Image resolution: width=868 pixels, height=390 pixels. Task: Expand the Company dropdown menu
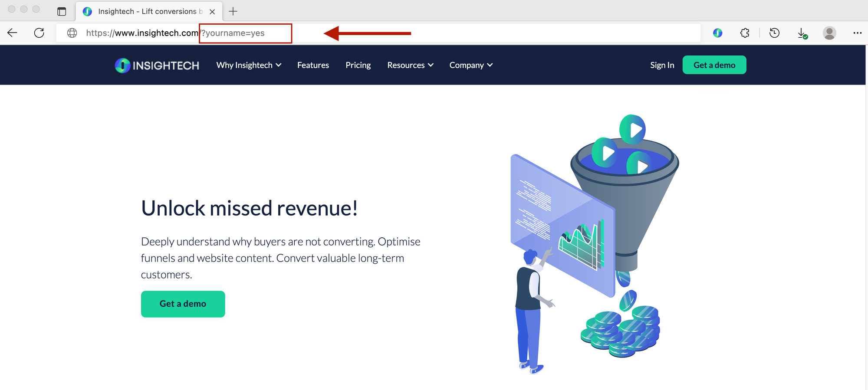point(471,65)
